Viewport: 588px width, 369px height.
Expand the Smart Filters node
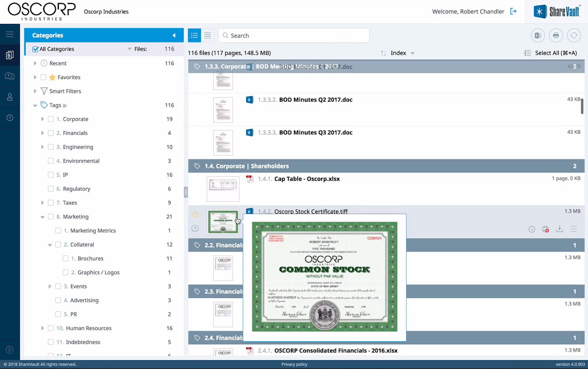coord(35,91)
